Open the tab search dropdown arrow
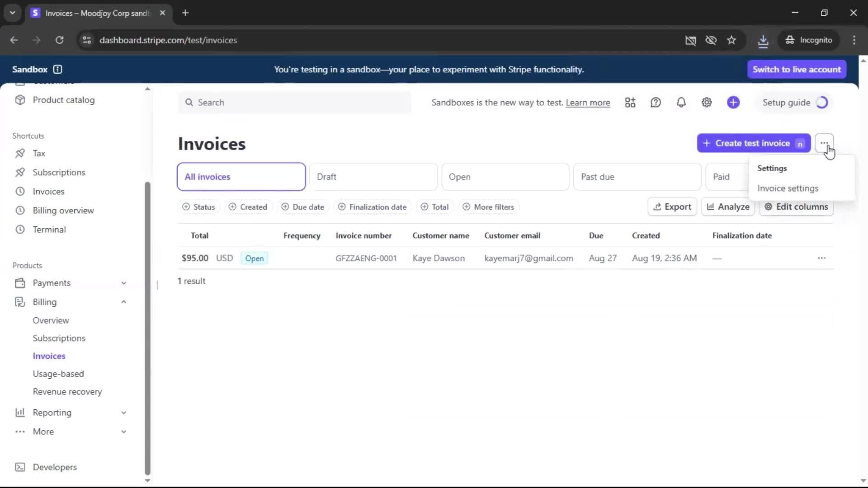 (13, 13)
